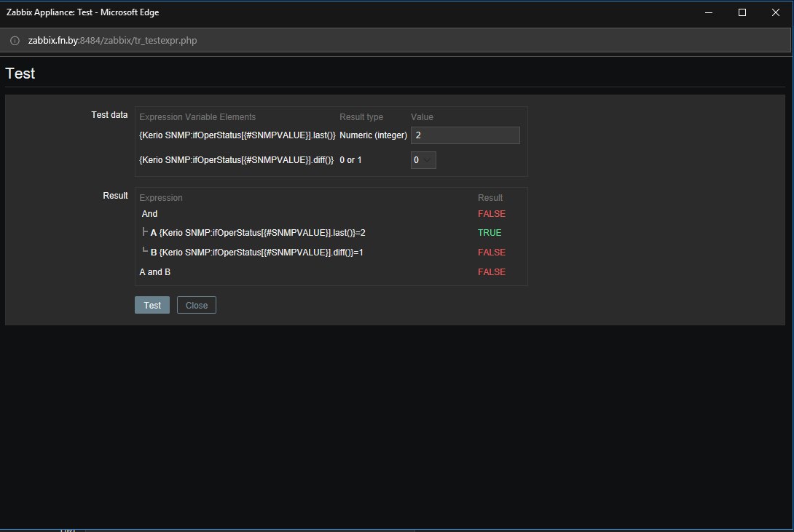Close the Edge popup window
This screenshot has height=532, width=794.
coord(775,12)
